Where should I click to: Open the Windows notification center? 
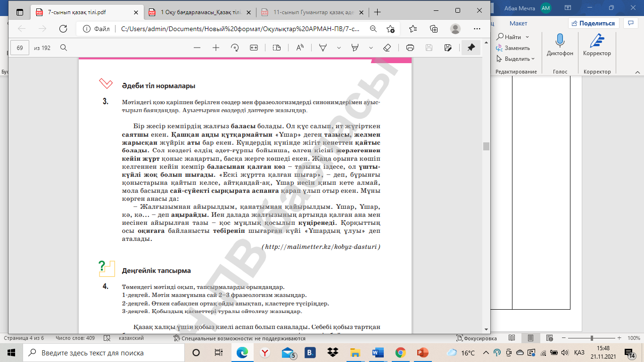coord(630,353)
